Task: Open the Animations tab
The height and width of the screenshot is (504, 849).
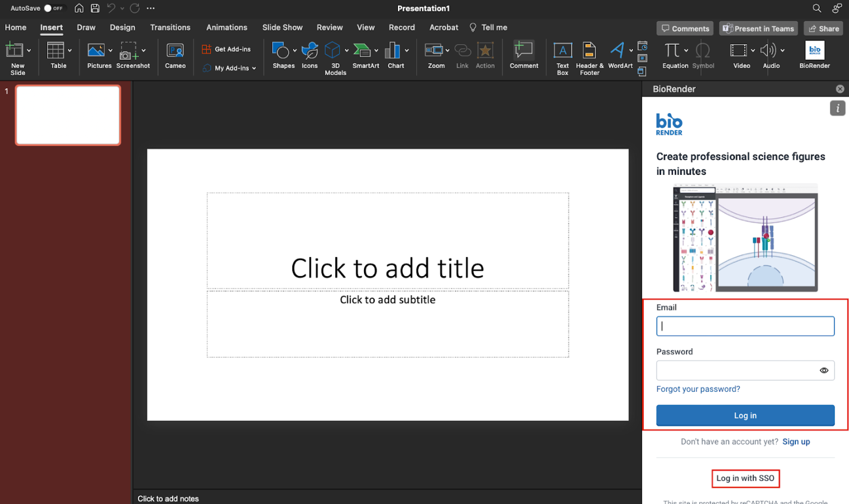Action: pyautogui.click(x=226, y=27)
